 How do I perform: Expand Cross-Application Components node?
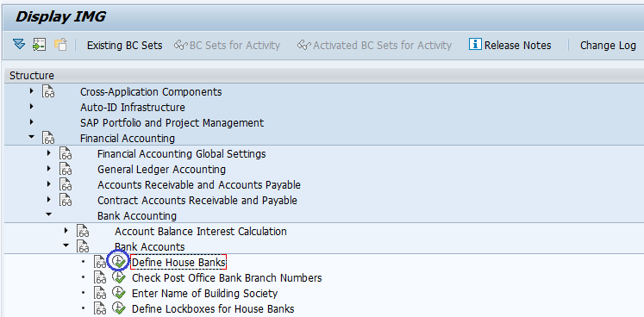(x=32, y=90)
